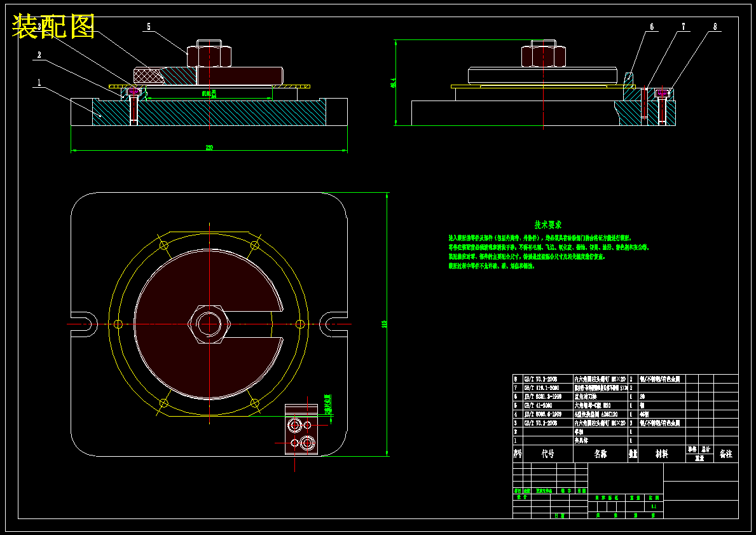Screen dimensions: 756x535
Task: Select row 3 name cell 内六角圆柱头螺钉 M6×20
Action: click(600, 423)
